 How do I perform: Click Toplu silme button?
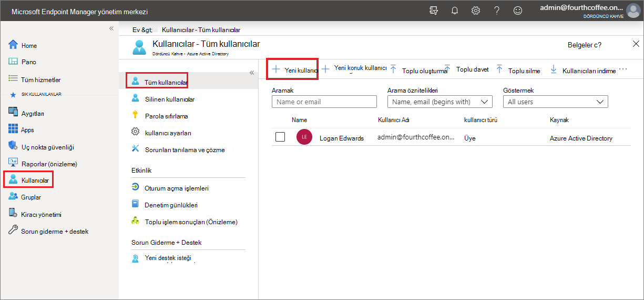(x=518, y=70)
